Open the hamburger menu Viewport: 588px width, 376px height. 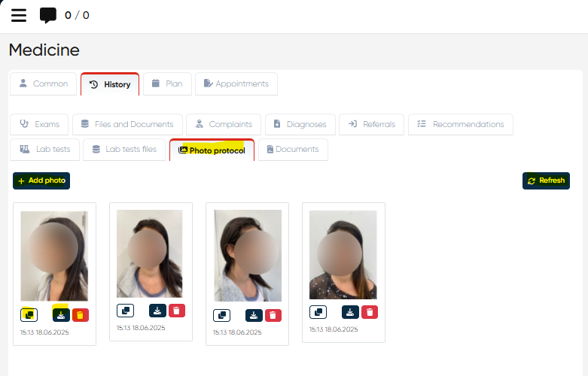(19, 16)
